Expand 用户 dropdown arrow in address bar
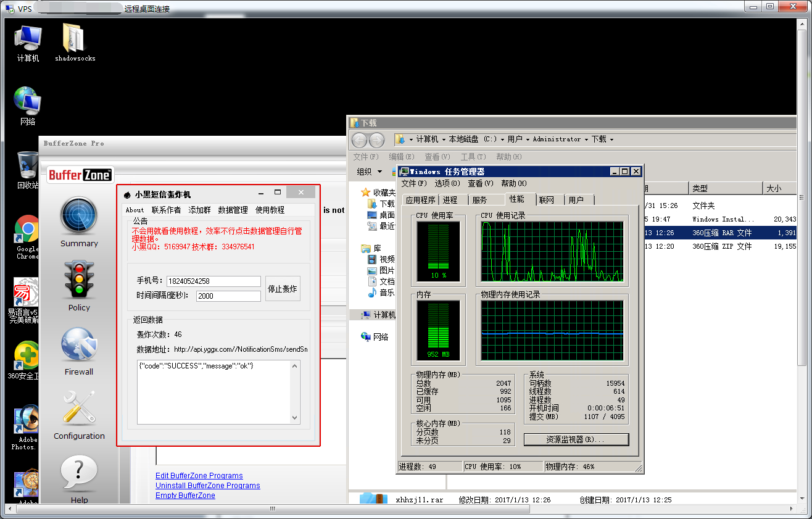 [528, 139]
